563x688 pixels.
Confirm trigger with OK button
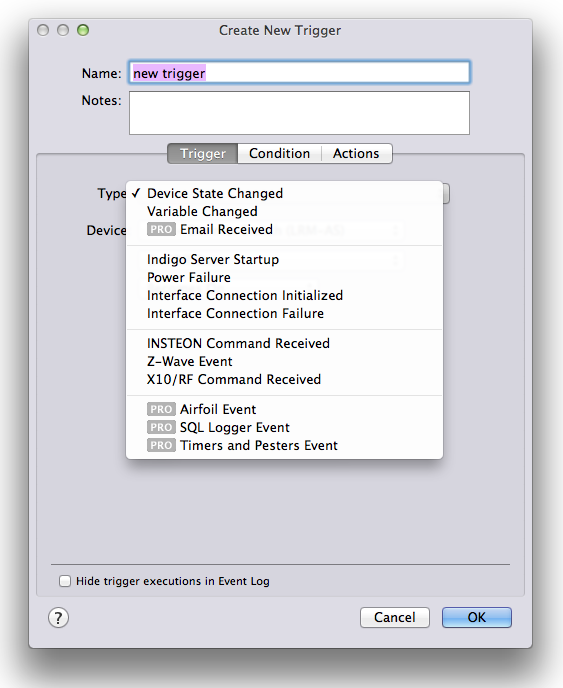tap(477, 617)
